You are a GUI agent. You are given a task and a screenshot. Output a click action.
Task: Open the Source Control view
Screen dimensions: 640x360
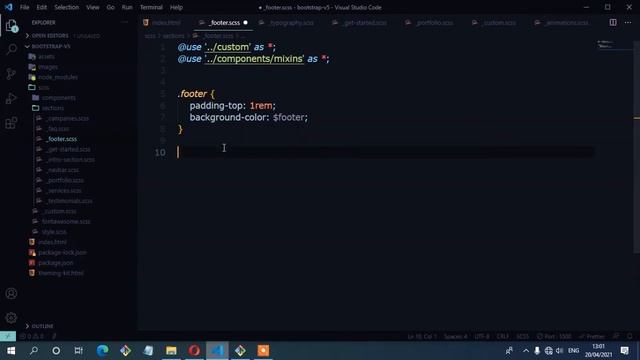[11, 74]
